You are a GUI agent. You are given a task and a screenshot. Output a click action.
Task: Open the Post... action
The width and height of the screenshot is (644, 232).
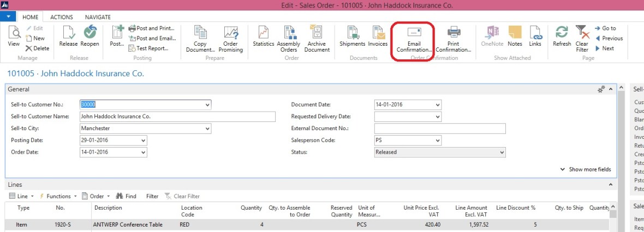pos(117,36)
